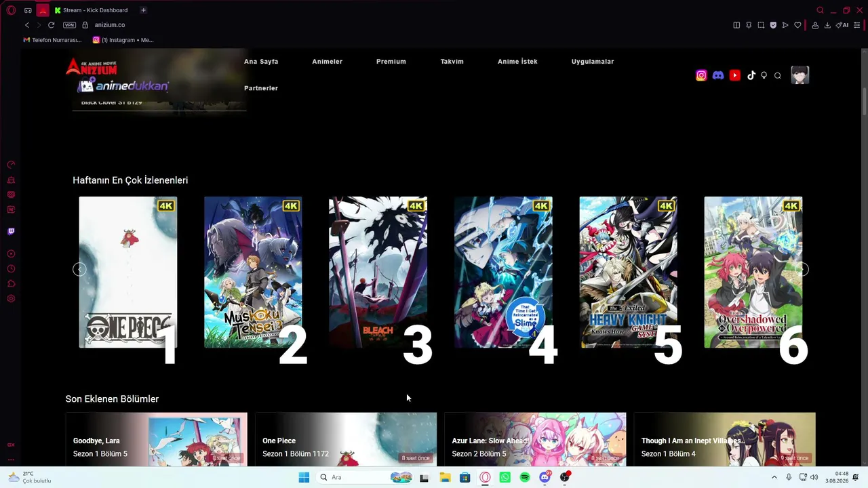
Task: Open Azur Lane: Slow Ahead! episode card
Action: [x=535, y=439]
